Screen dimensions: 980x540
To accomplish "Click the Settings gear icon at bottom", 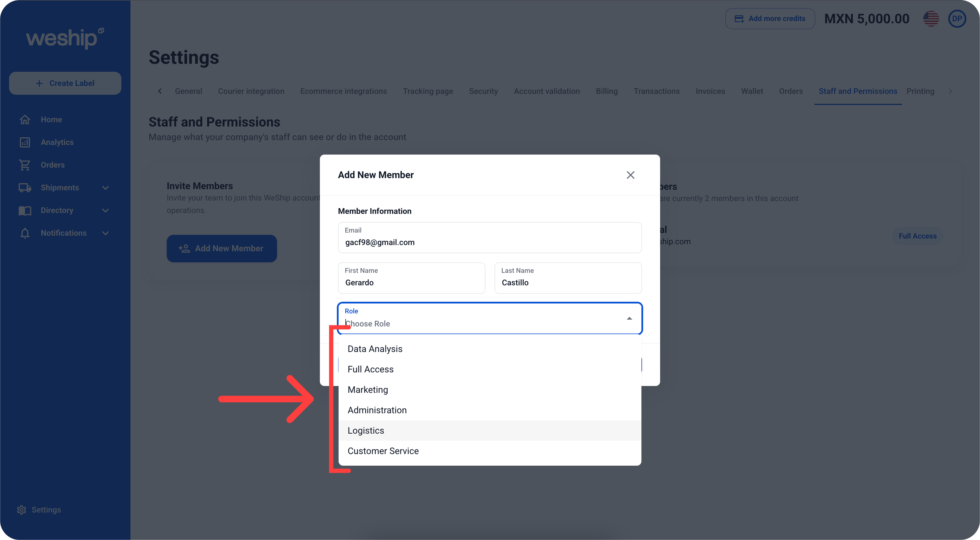I will pos(21,510).
